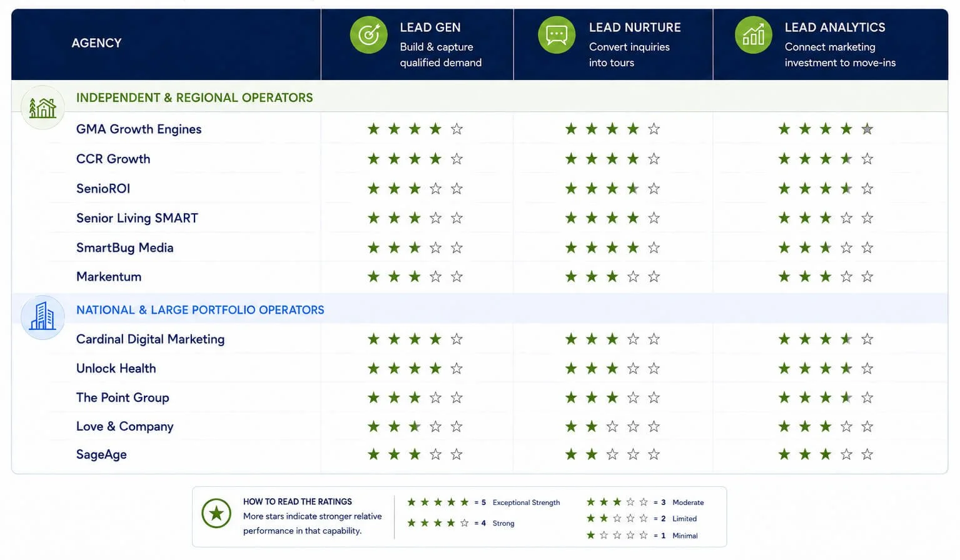Click the 'Moderate' legend label
The height and width of the screenshot is (560, 960).
click(x=688, y=502)
